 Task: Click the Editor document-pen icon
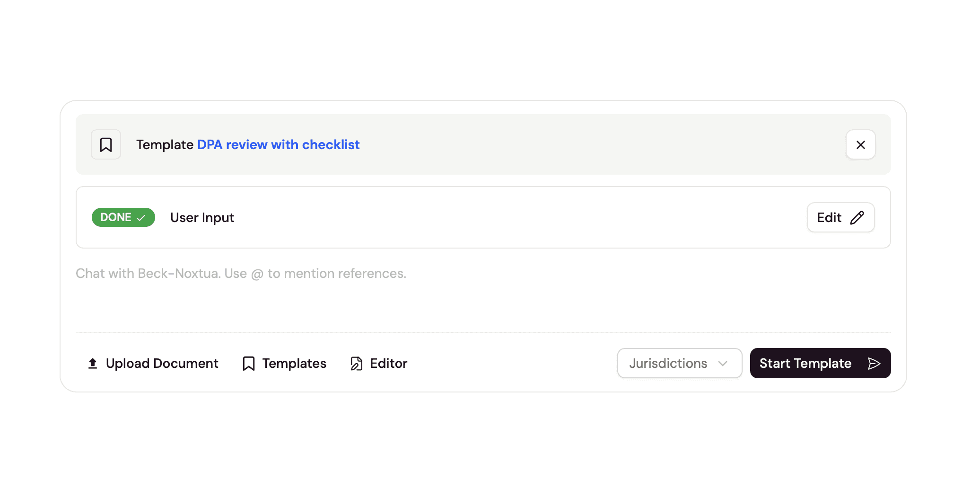tap(357, 364)
